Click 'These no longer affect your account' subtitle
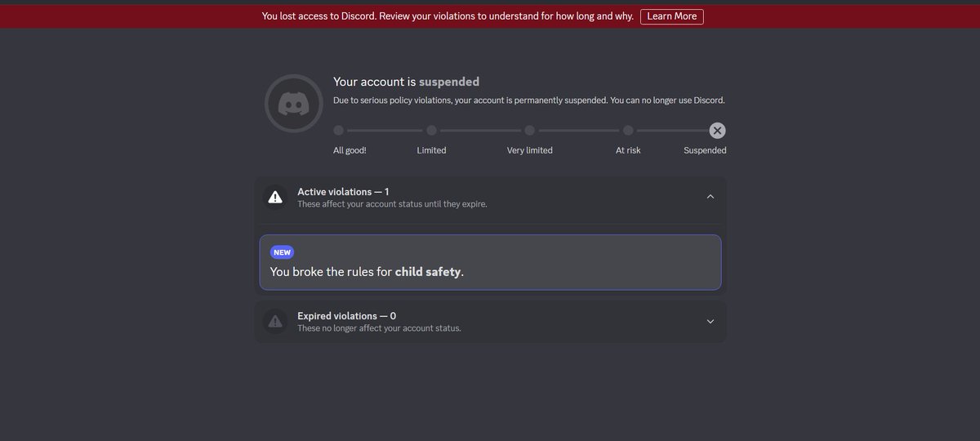The height and width of the screenshot is (441, 980). (x=379, y=328)
